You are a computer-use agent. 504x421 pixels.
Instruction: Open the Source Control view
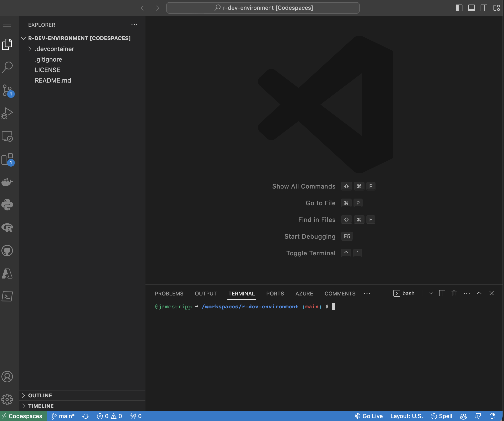click(7, 90)
